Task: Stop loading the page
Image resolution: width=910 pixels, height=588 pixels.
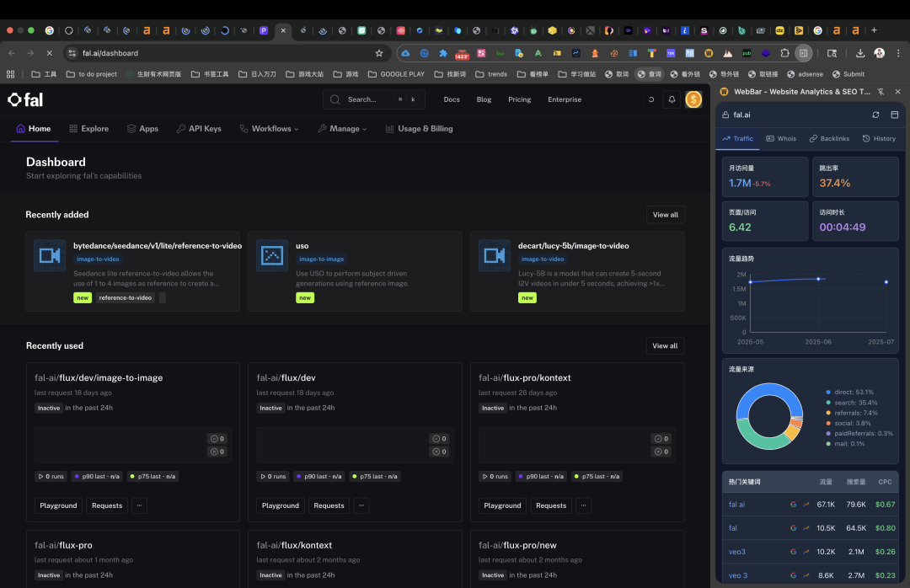Action: [50, 53]
